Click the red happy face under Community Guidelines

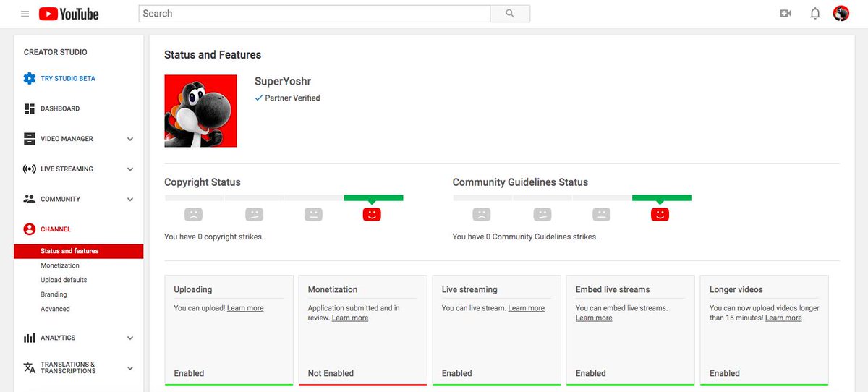[x=660, y=214]
